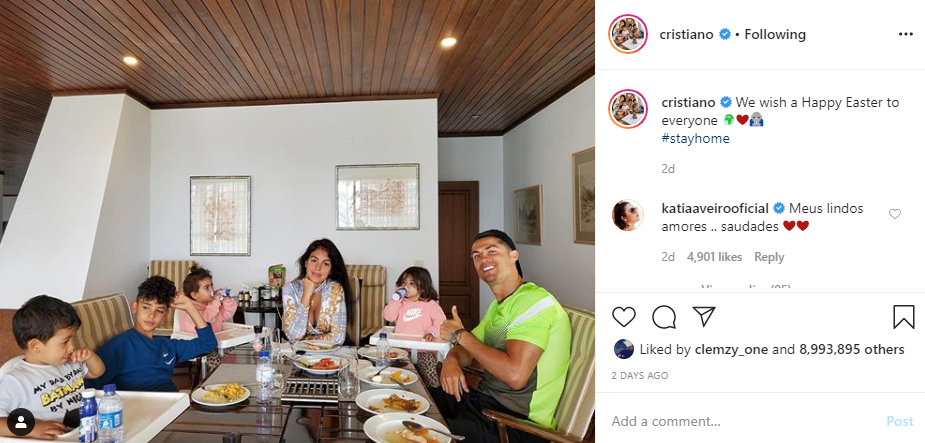Viewport: 925px width, 443px height.
Task: Open the 2 DAYS AGO timestamp
Action: (639, 376)
